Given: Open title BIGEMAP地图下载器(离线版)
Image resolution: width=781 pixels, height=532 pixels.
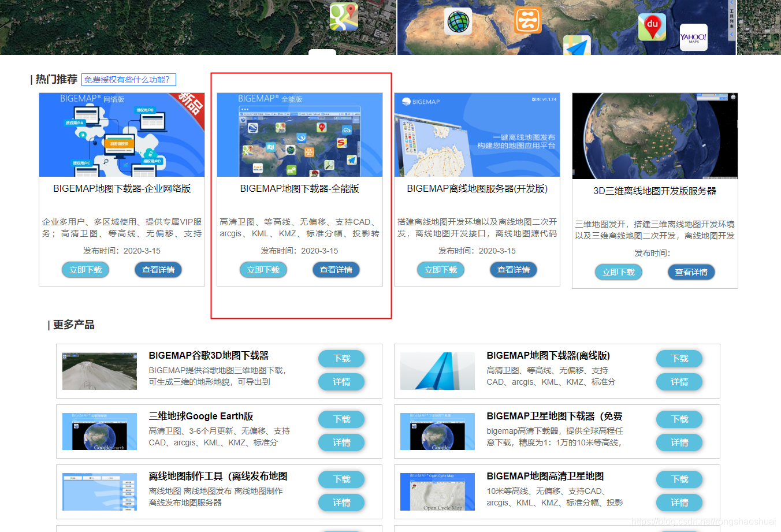Looking at the screenshot, I should click(x=548, y=356).
